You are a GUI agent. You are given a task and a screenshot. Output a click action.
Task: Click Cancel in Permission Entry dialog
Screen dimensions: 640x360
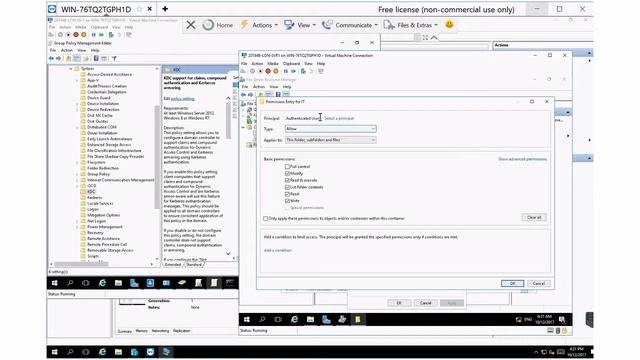point(538,283)
